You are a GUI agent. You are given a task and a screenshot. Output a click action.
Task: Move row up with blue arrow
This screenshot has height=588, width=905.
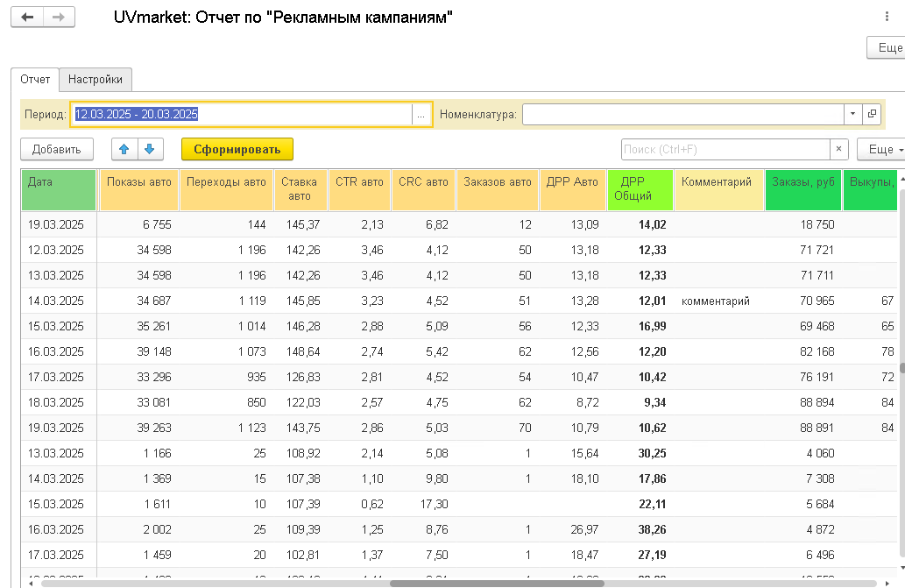click(x=124, y=150)
